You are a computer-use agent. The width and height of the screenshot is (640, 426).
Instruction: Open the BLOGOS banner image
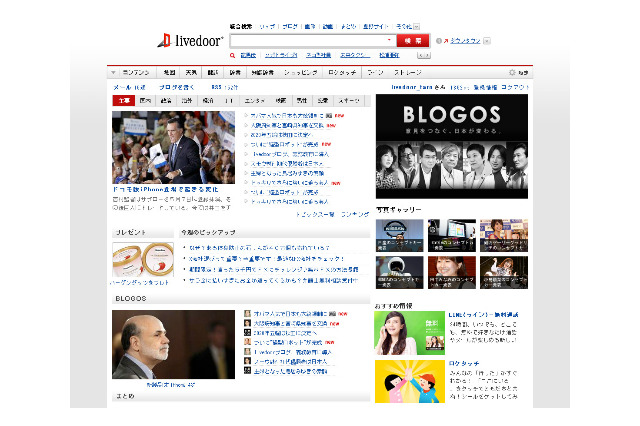pos(451,146)
